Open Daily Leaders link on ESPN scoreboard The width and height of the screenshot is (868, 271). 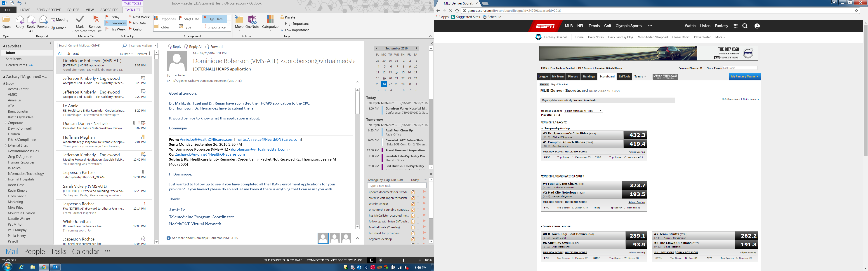750,99
